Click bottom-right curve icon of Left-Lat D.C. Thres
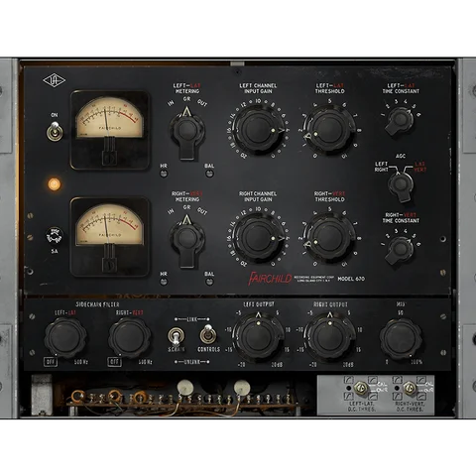 click(x=373, y=396)
